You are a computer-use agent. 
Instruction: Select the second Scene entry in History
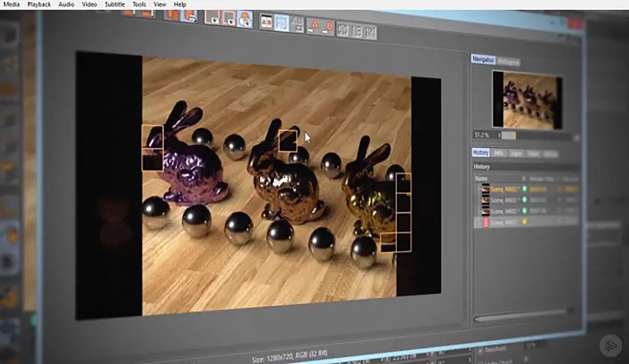click(527, 200)
